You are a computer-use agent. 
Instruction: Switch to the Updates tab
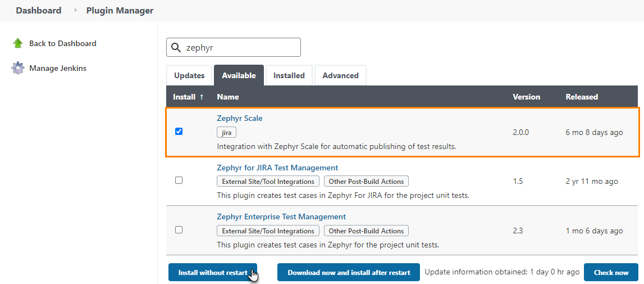coord(189,75)
